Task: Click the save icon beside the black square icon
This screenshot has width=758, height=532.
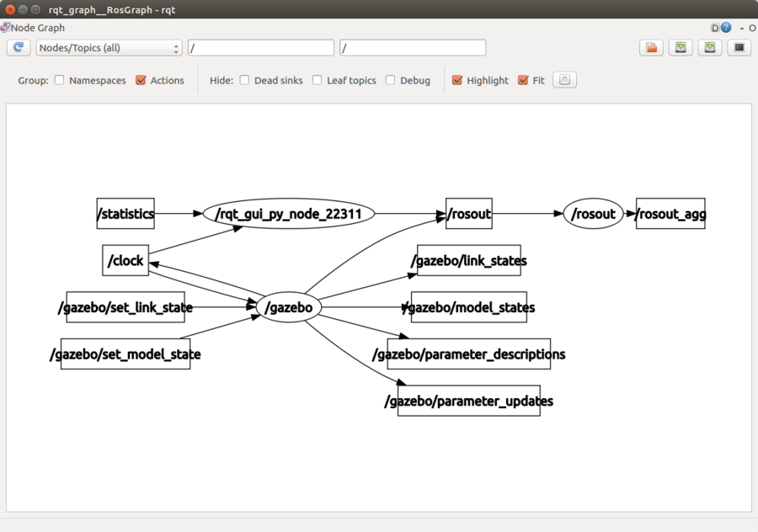Action: point(710,47)
